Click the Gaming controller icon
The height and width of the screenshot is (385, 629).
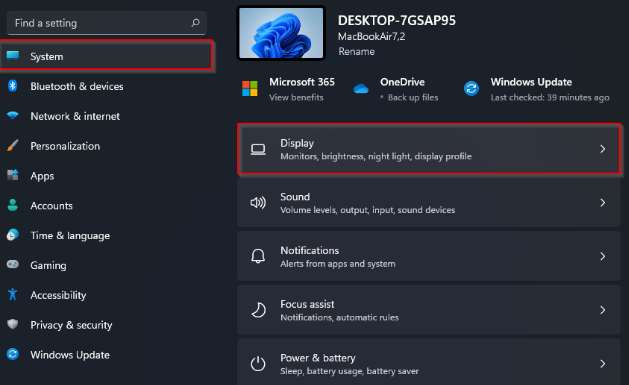click(13, 264)
